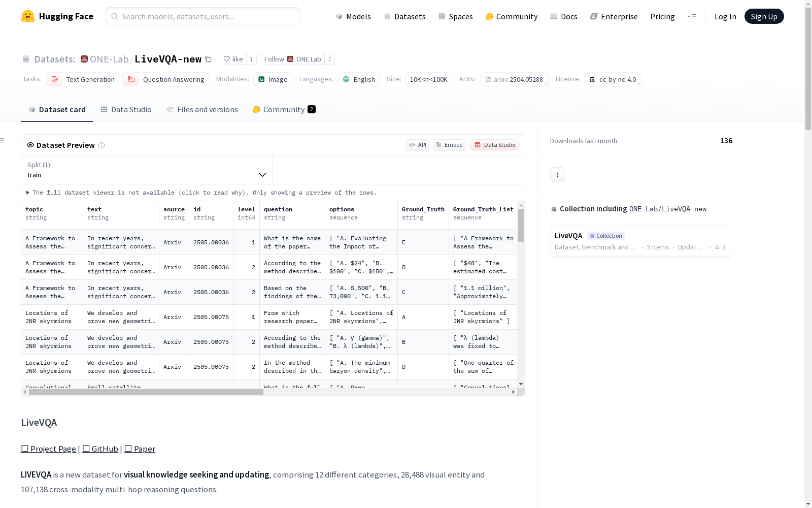812x508 pixels.
Task: Click the follower count 7
Action: pos(330,59)
